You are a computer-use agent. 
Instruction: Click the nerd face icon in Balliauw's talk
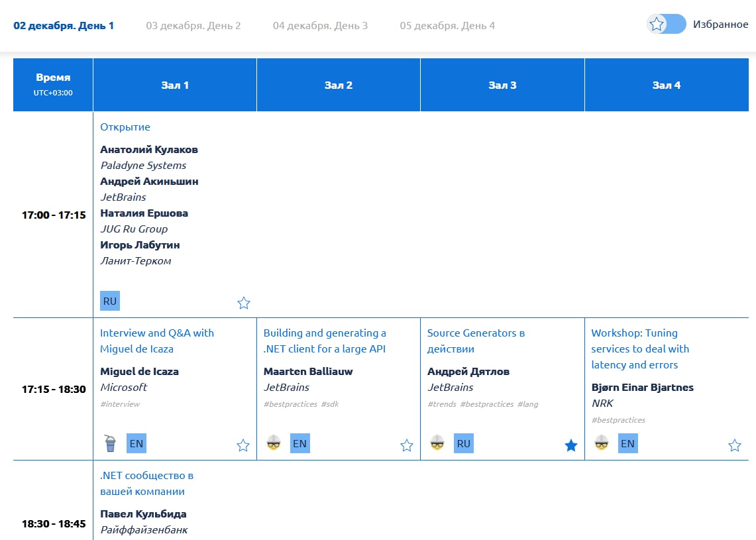pos(274,443)
